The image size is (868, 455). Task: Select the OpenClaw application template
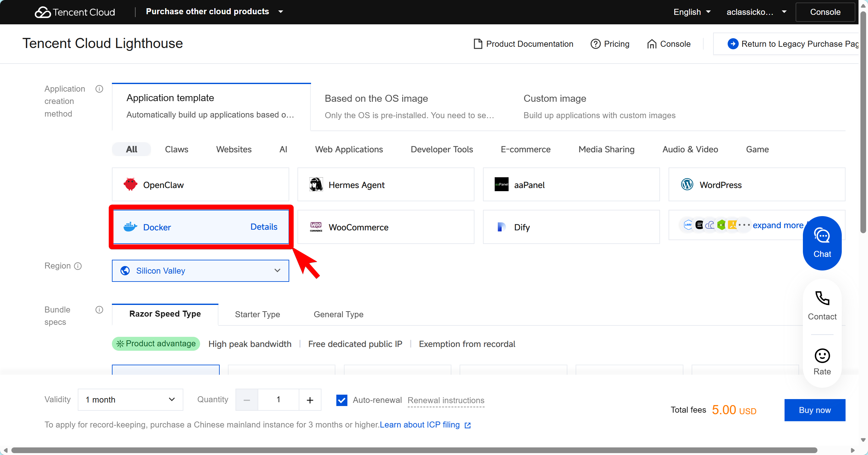[x=200, y=185]
